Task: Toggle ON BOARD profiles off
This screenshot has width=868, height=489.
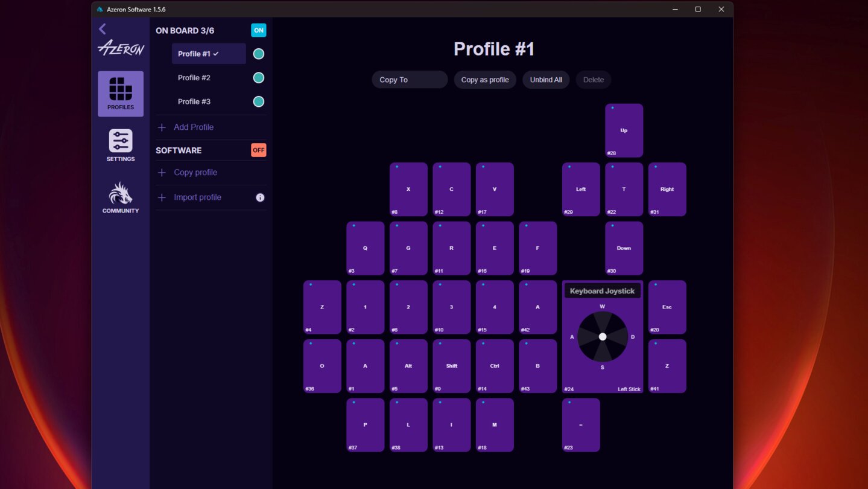Action: (258, 30)
